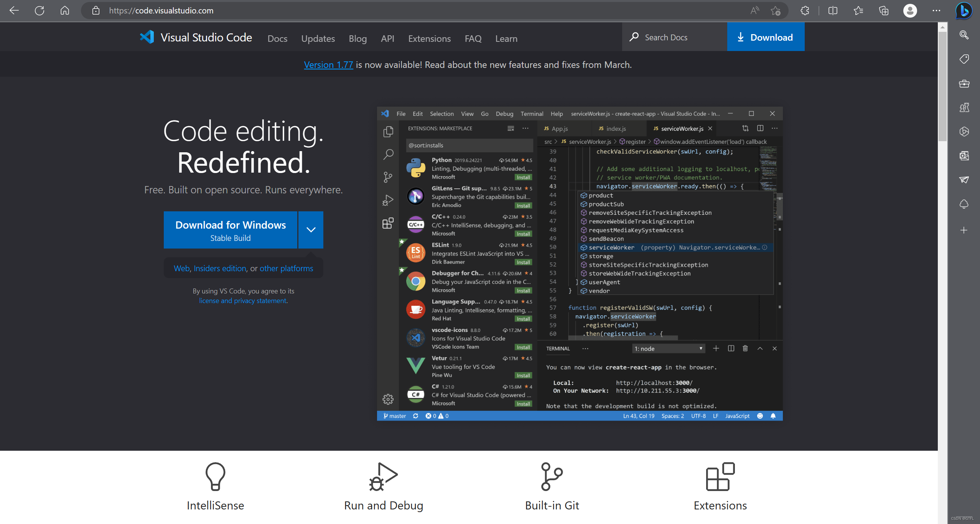Open the sidebar paper plane Drop icon
The width and height of the screenshot is (980, 524).
964,180
